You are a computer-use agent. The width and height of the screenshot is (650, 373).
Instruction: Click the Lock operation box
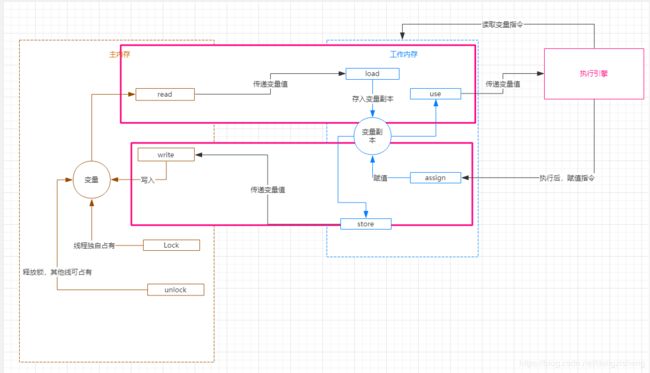171,245
